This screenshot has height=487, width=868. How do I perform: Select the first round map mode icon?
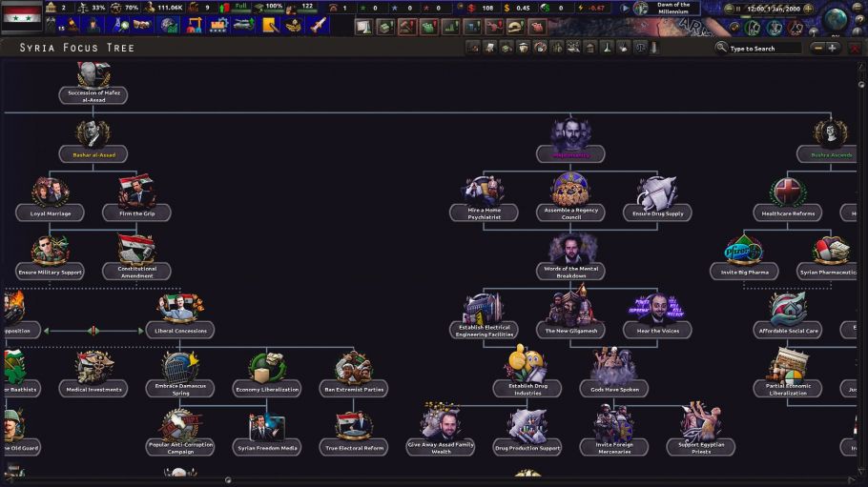tap(752, 27)
